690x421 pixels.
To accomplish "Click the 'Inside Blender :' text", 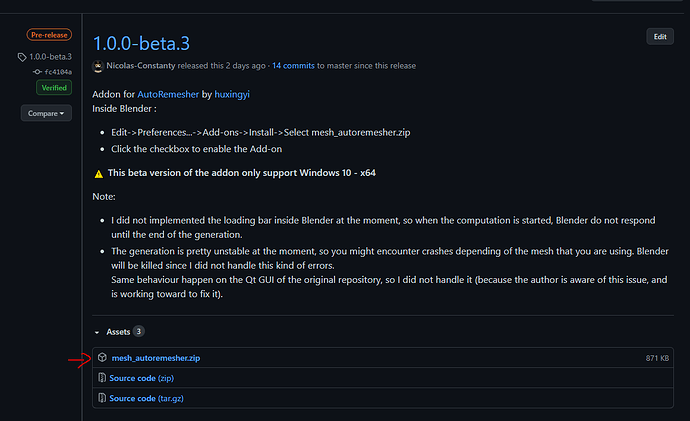I will (x=124, y=109).
